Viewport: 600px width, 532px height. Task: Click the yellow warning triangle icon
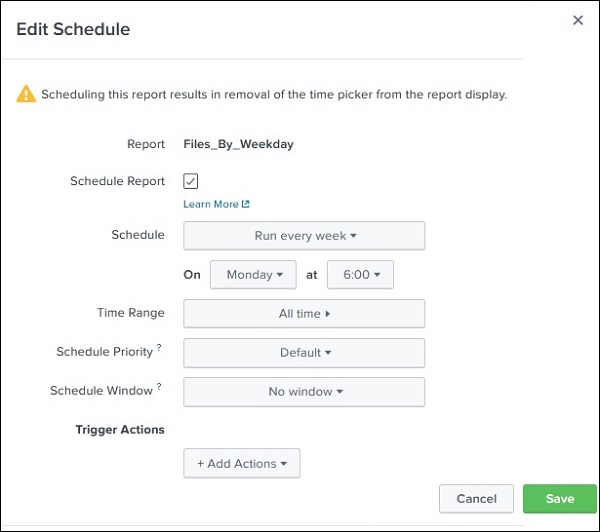point(27,95)
